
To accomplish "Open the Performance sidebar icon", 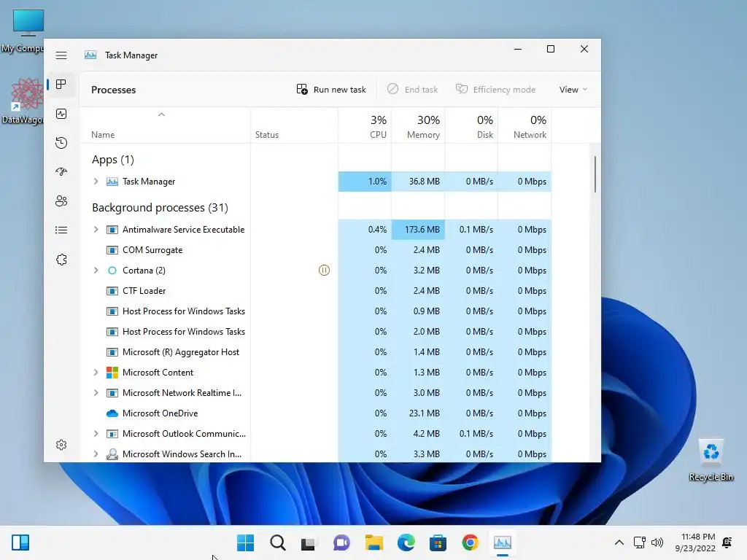I will coord(61,114).
